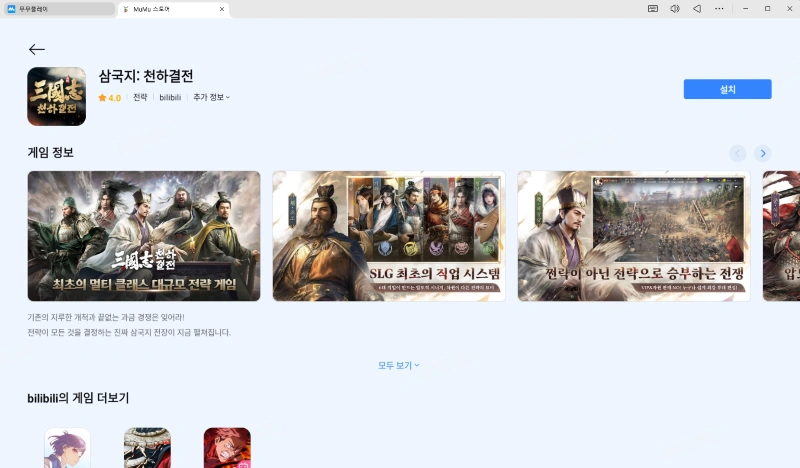Image resolution: width=800 pixels, height=468 pixels.
Task: Maximize the MuMu window
Action: click(x=767, y=9)
